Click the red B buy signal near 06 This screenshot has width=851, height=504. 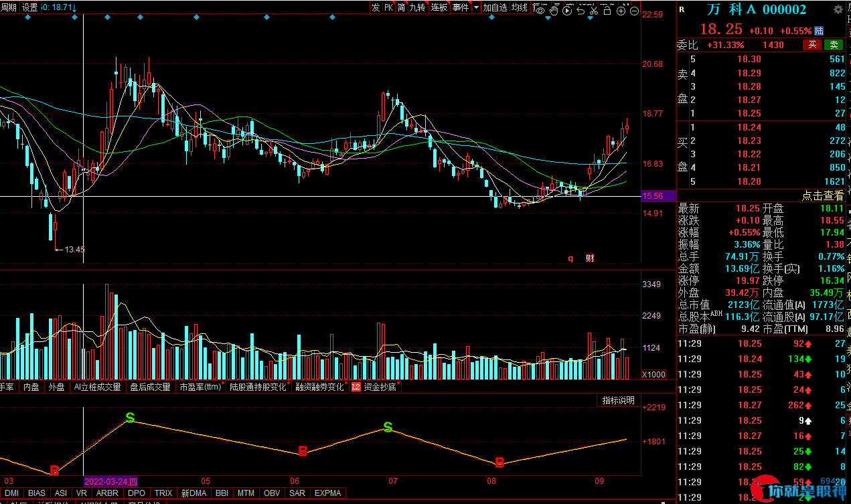tap(302, 452)
